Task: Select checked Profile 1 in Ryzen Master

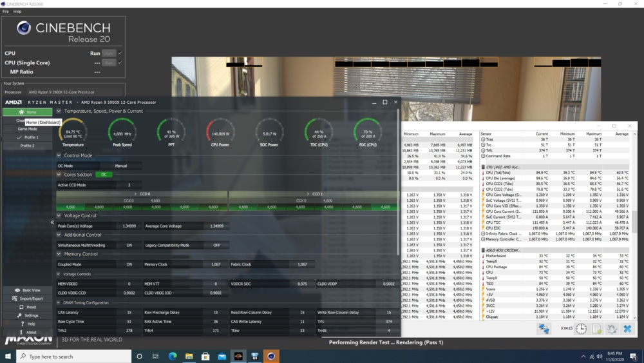Action: 27,137
